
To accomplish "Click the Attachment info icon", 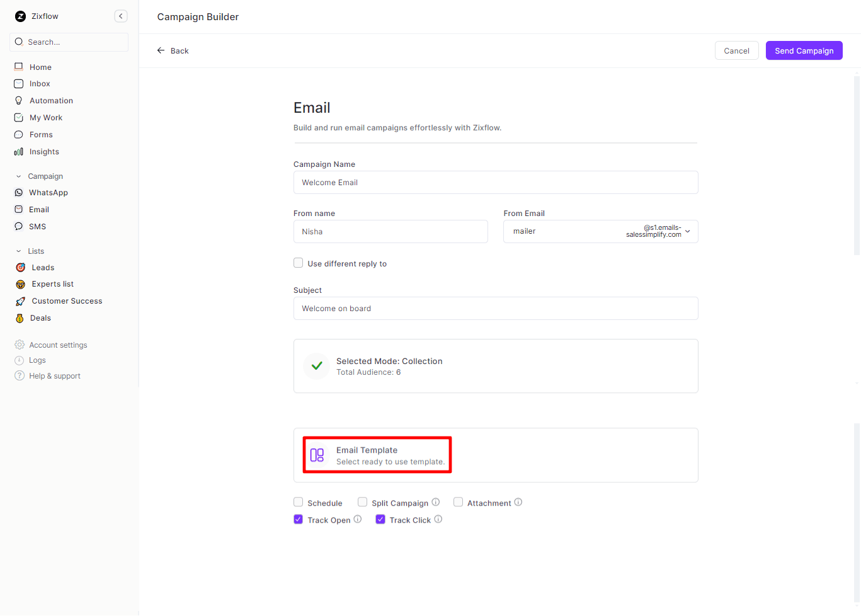I will point(518,502).
